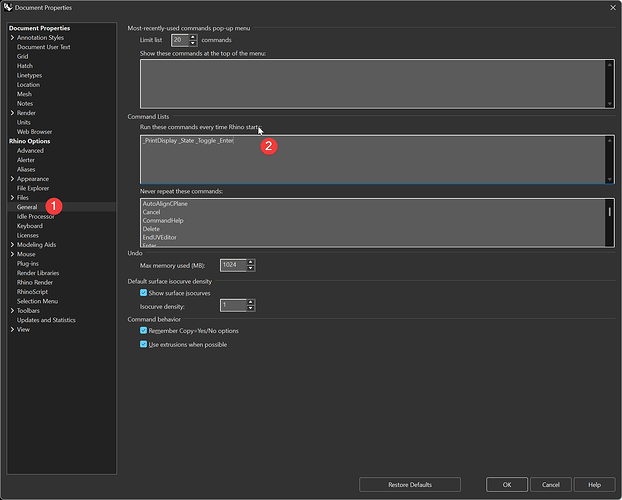622x500 pixels.
Task: Select CommandHelp in Never repeat list
Action: [x=163, y=221]
